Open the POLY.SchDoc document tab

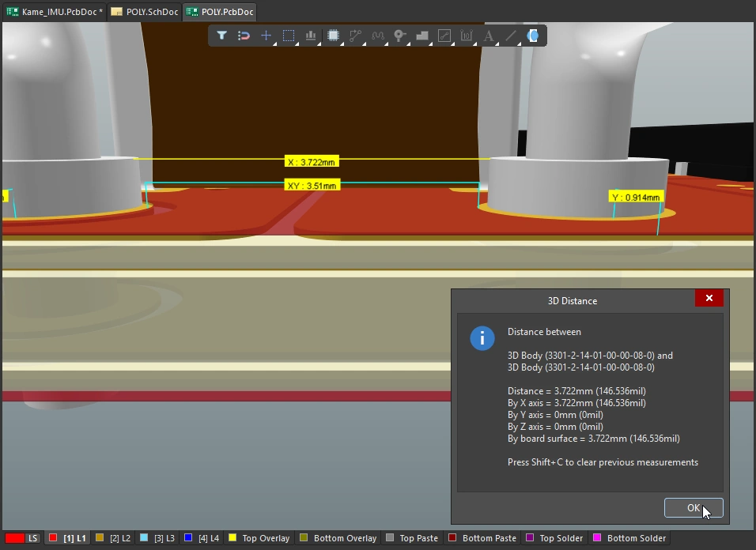pos(145,12)
